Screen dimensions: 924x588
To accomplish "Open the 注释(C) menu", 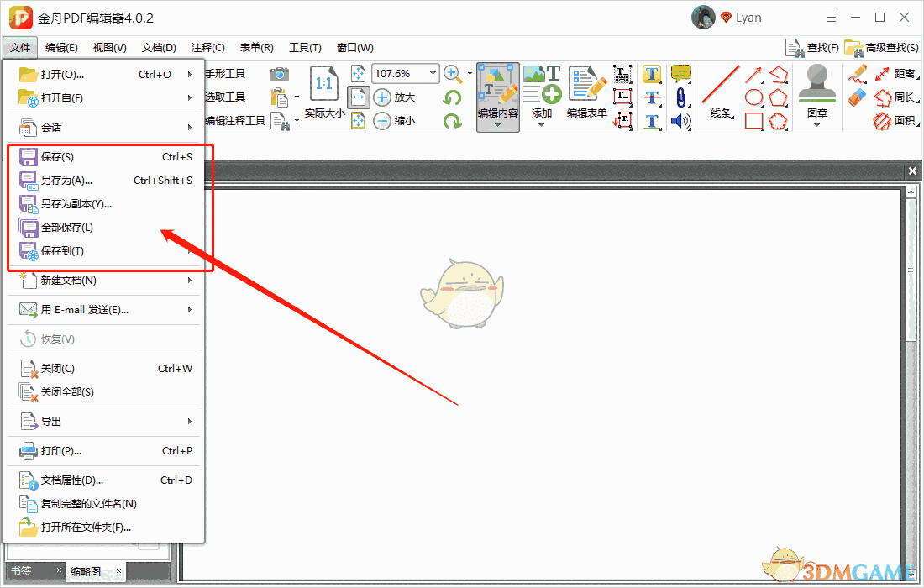I will click(207, 47).
